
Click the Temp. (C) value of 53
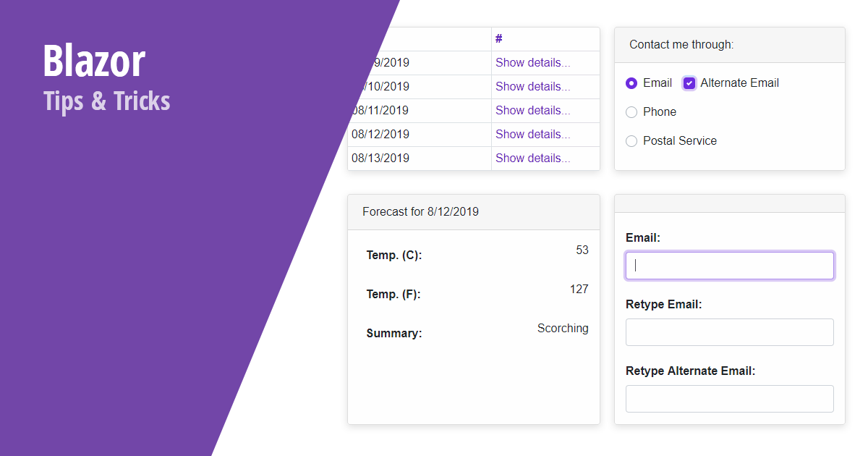tap(583, 250)
